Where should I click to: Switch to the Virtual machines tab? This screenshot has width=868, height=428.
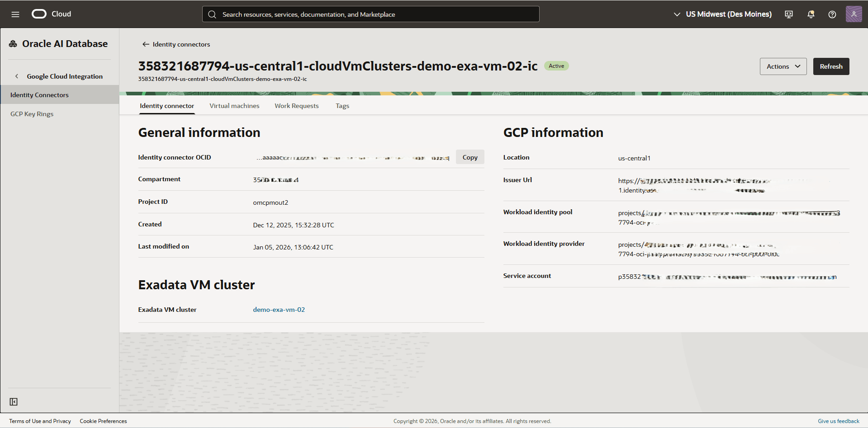tap(234, 105)
